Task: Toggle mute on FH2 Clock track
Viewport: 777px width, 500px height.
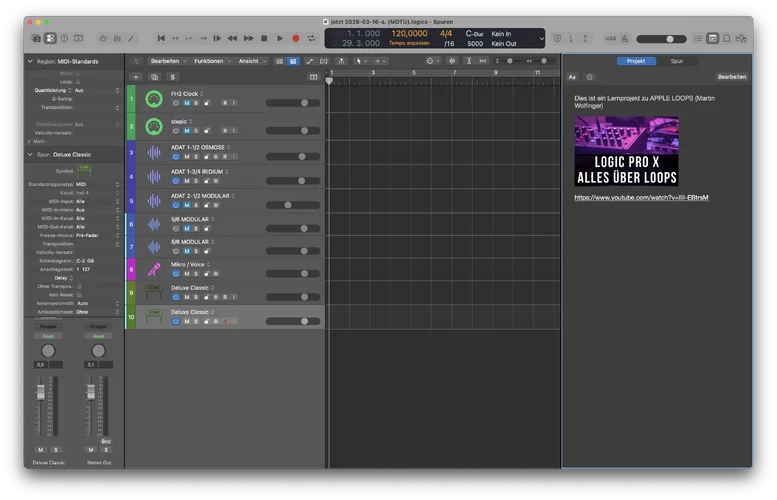Action: [x=187, y=103]
